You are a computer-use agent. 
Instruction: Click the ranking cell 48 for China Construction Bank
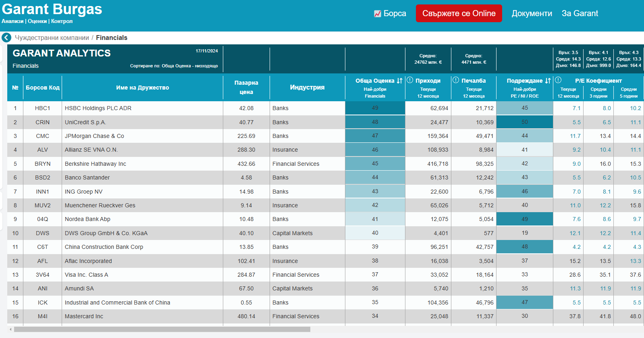(x=525, y=247)
